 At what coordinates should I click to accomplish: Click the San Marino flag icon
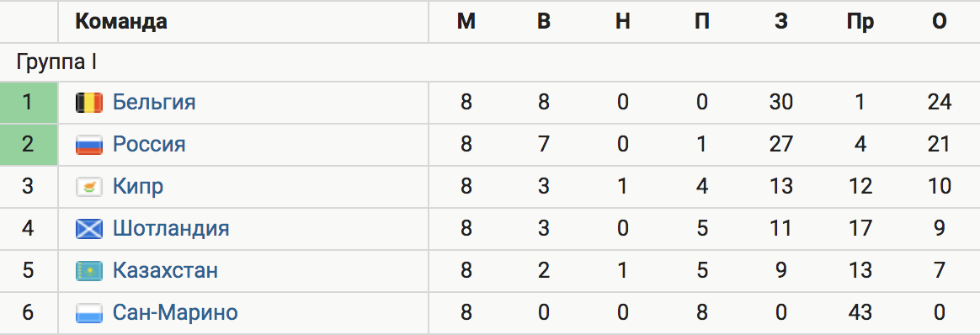[88, 312]
